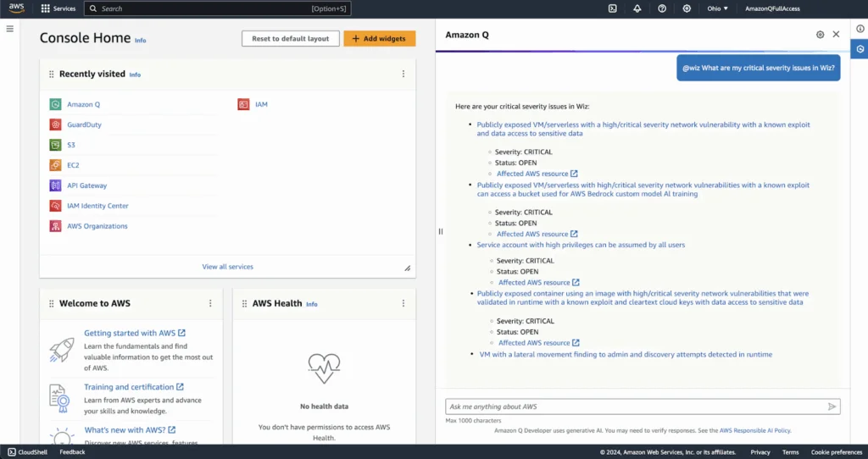Open third Affected AWS resource link
868x459 pixels.
538,283
